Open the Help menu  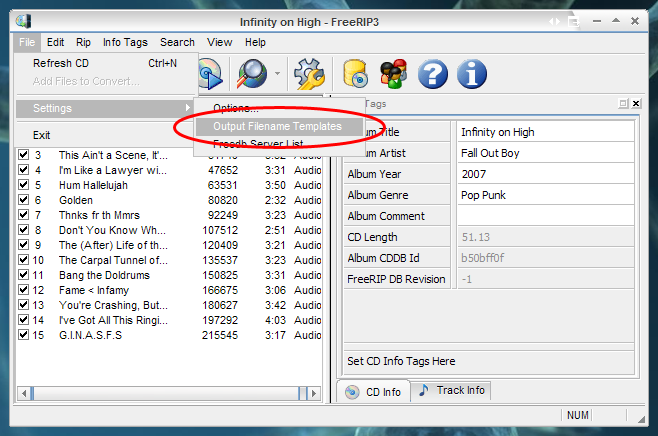(255, 42)
